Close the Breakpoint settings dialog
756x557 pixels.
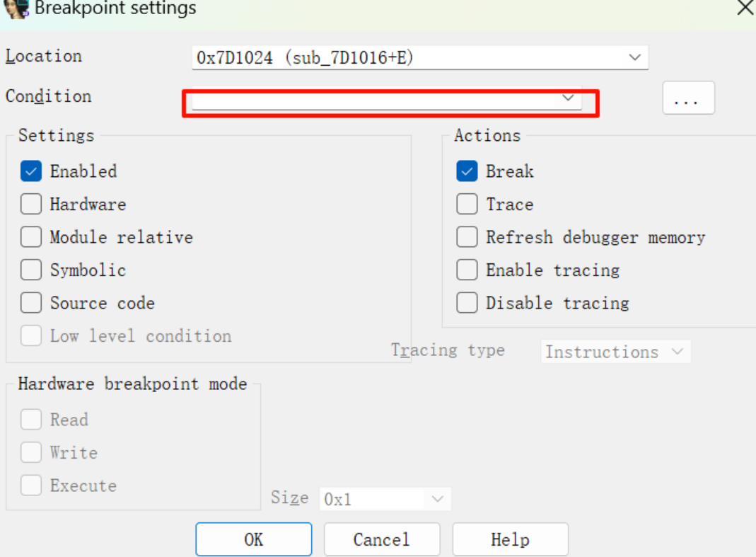pyautogui.click(x=745, y=8)
